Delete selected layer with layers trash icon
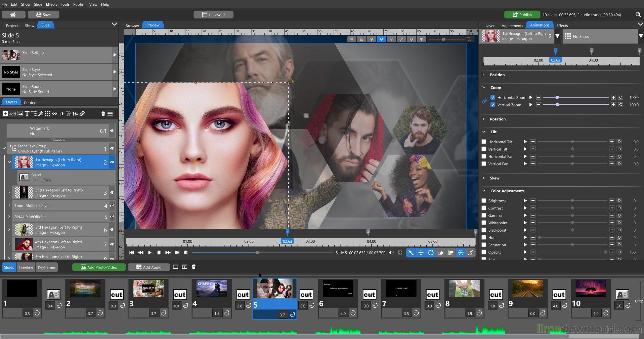Image resolution: width=644 pixels, height=339 pixels. 103,114
